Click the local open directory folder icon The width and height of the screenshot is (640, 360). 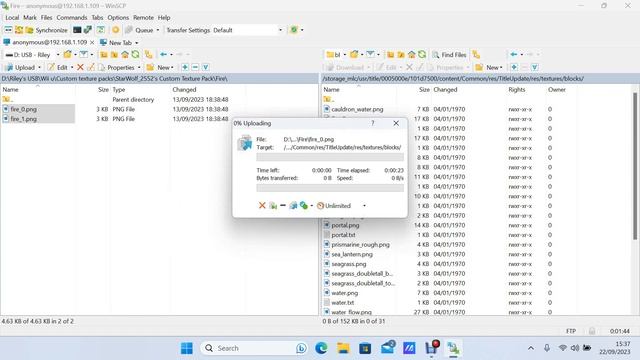click(67, 54)
